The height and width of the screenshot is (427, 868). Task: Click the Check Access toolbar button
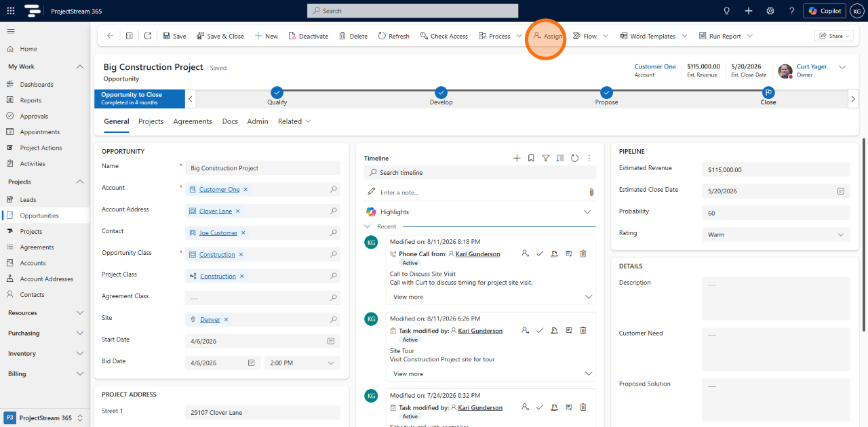(443, 36)
